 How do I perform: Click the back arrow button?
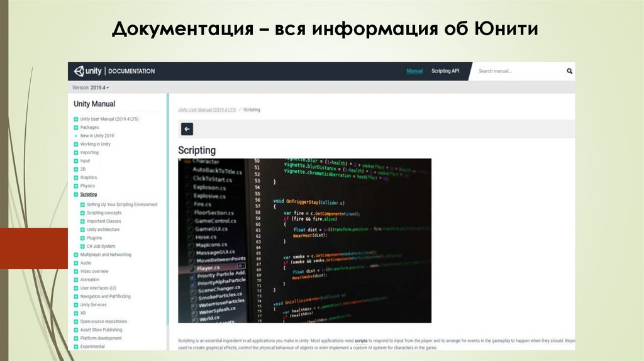[187, 129]
